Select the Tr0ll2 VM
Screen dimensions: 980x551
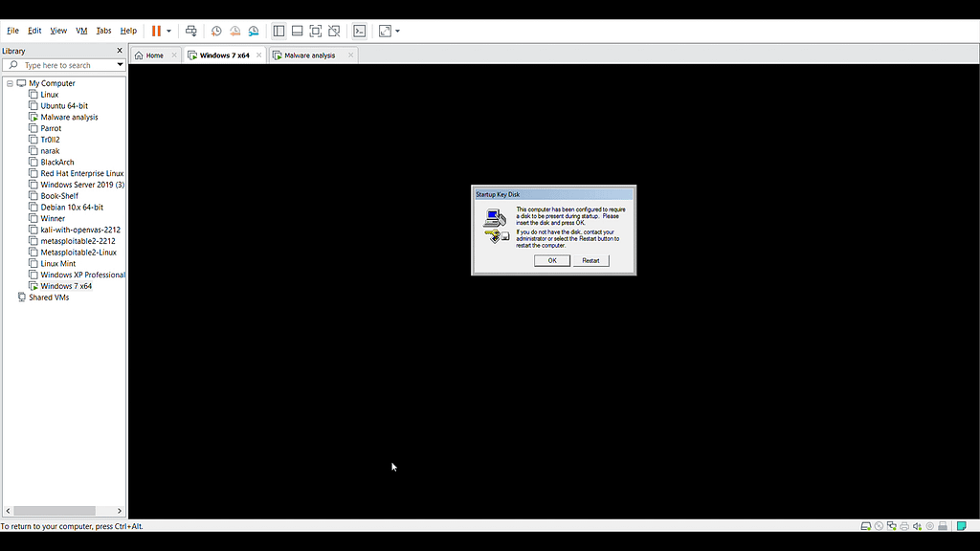click(x=50, y=140)
